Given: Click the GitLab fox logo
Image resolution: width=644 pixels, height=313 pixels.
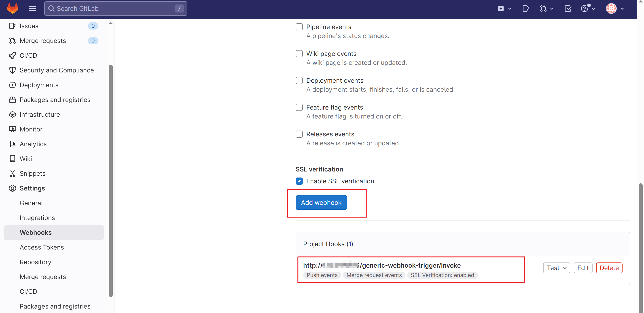Looking at the screenshot, I should click(x=13, y=8).
